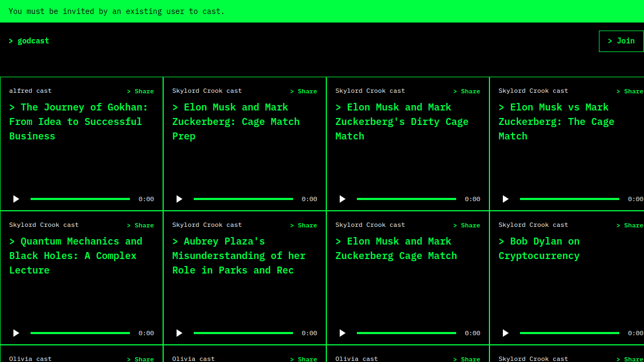
Task: Open "The Journey of Gokhan" cast title
Action: (x=78, y=122)
